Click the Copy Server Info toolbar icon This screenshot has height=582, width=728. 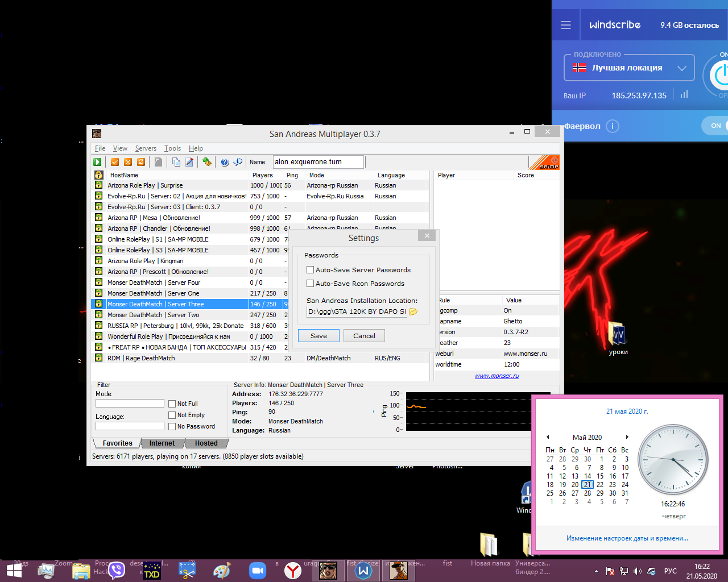(176, 162)
